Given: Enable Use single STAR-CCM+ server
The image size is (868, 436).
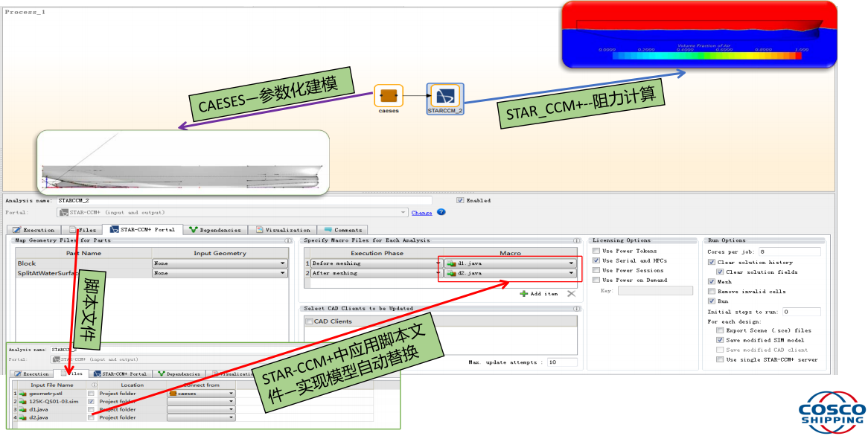Looking at the screenshot, I should click(720, 359).
